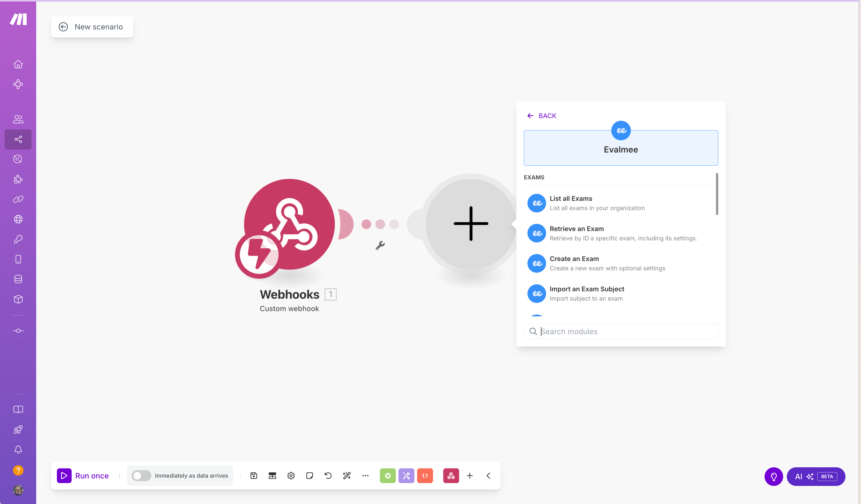Click Run once to execute scenario
This screenshot has height=504, width=861.
click(83, 476)
